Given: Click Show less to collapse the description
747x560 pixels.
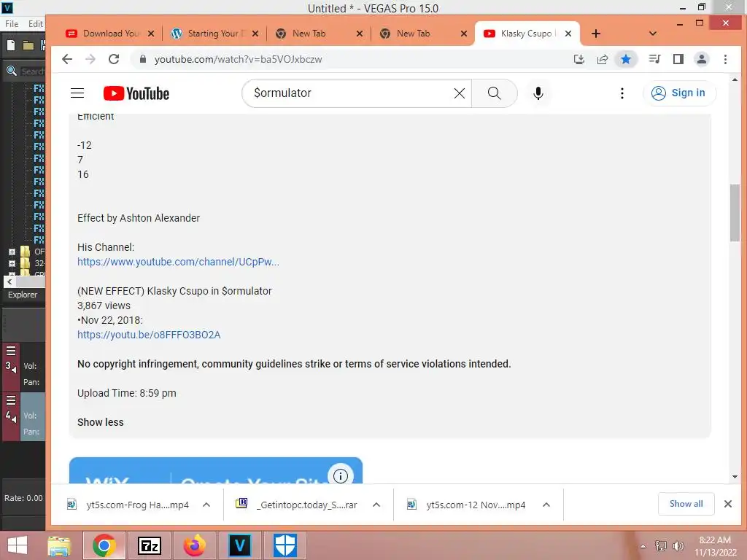Looking at the screenshot, I should click(101, 422).
